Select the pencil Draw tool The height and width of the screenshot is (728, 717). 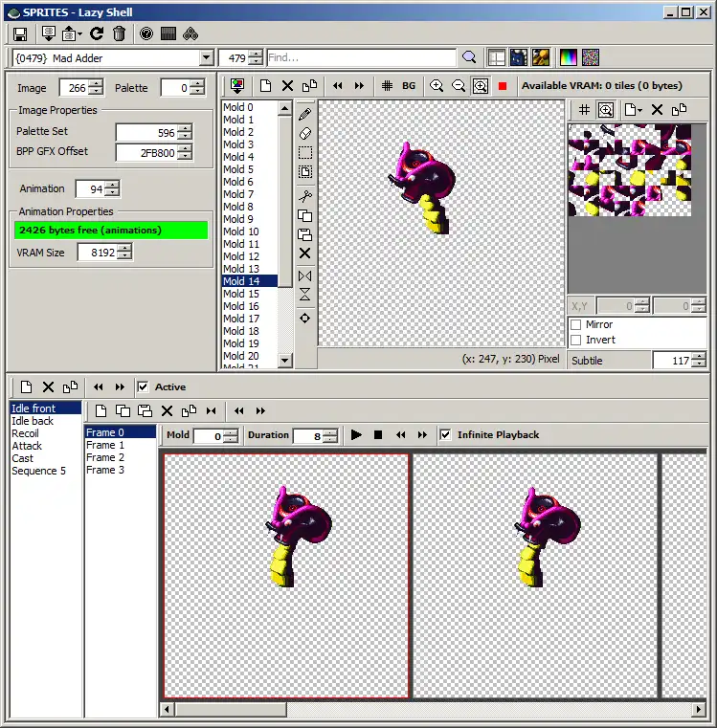click(305, 114)
